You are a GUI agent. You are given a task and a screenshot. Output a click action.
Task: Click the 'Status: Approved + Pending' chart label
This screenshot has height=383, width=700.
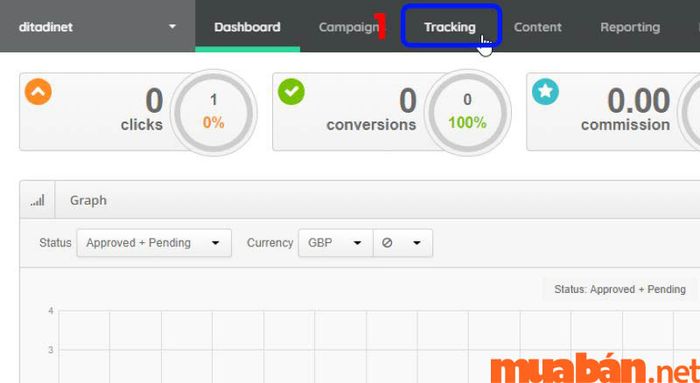[620, 289]
